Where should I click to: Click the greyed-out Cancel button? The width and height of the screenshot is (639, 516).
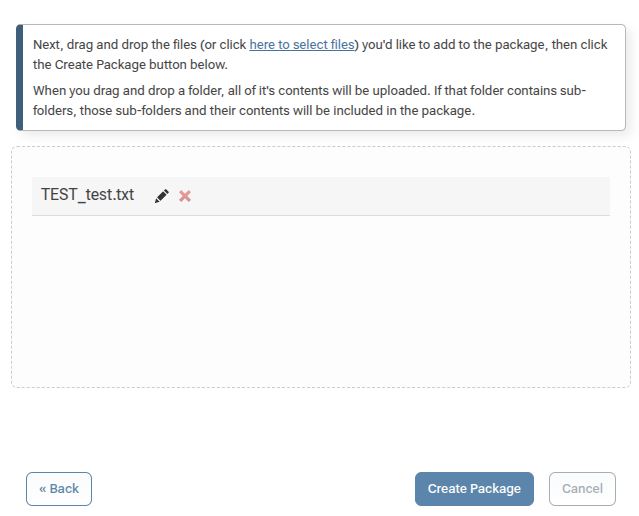[582, 489]
